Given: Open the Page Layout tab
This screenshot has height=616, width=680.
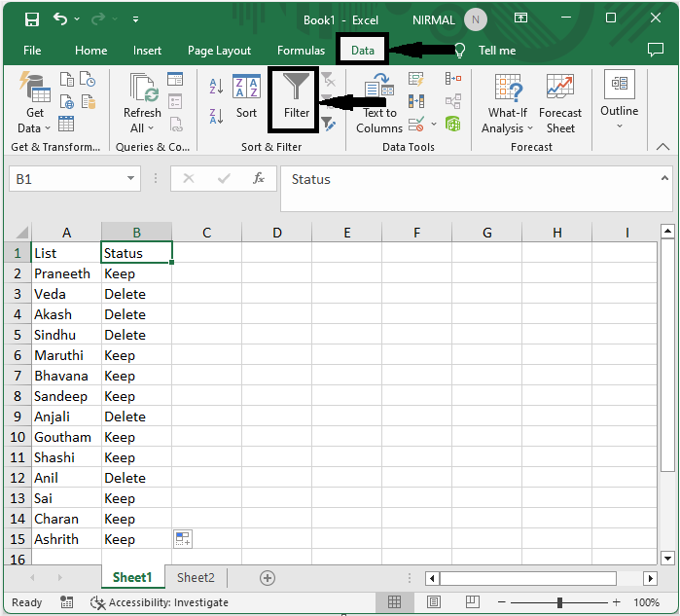Looking at the screenshot, I should coord(219,51).
